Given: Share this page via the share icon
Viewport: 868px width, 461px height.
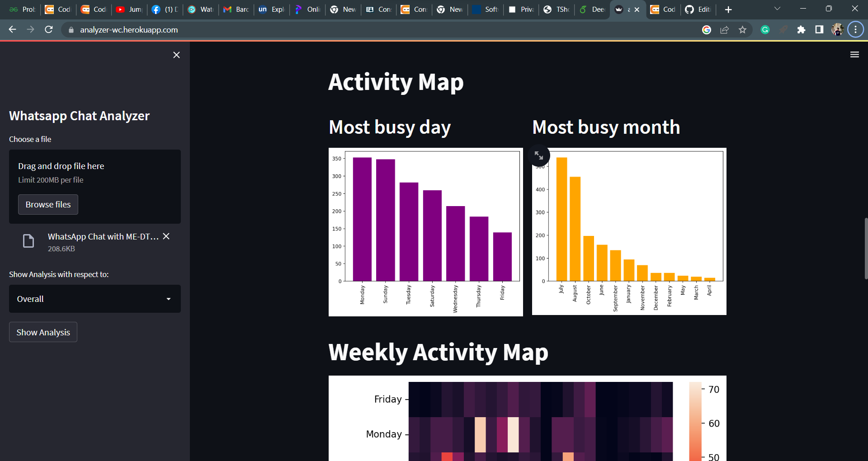Looking at the screenshot, I should pos(724,30).
